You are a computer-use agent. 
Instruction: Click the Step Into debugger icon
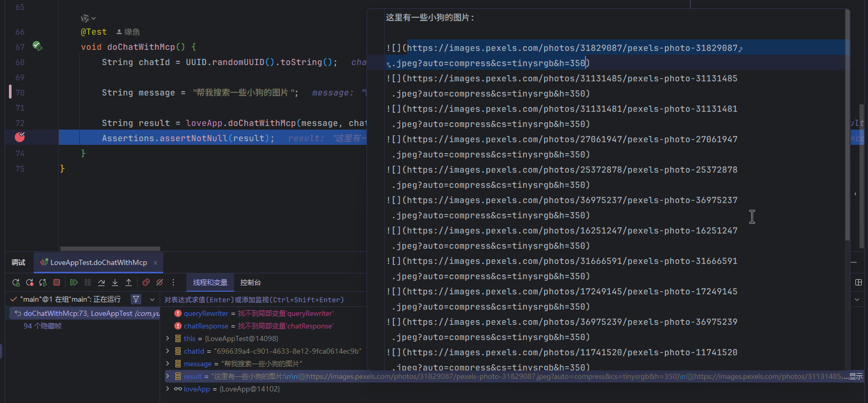[x=115, y=282]
